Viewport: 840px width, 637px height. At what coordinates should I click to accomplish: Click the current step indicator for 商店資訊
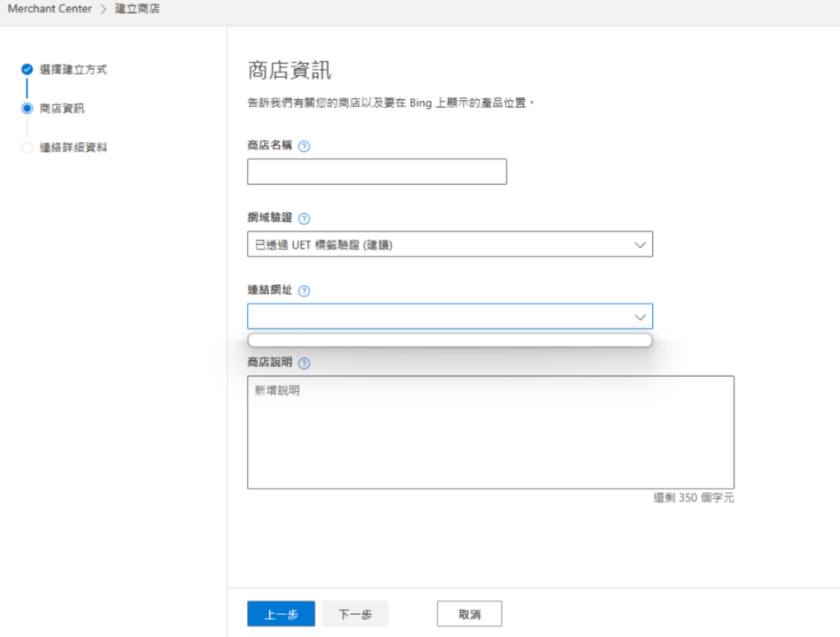[27, 108]
